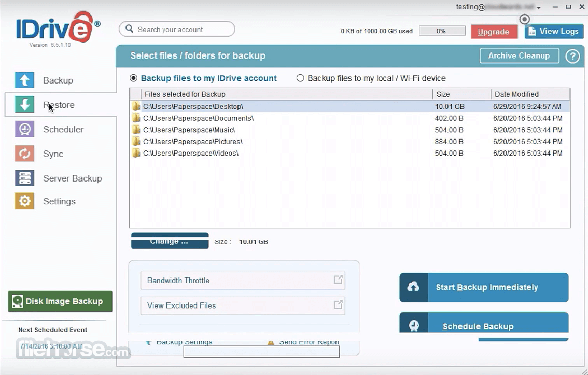Click the Backup Settings link
The image size is (588, 375).
pos(184,342)
